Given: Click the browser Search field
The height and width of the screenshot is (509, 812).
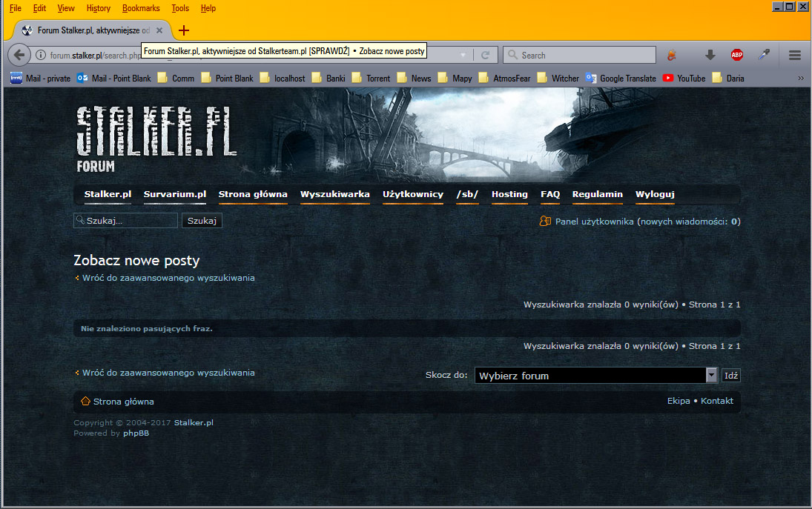Looking at the screenshot, I should pyautogui.click(x=579, y=55).
